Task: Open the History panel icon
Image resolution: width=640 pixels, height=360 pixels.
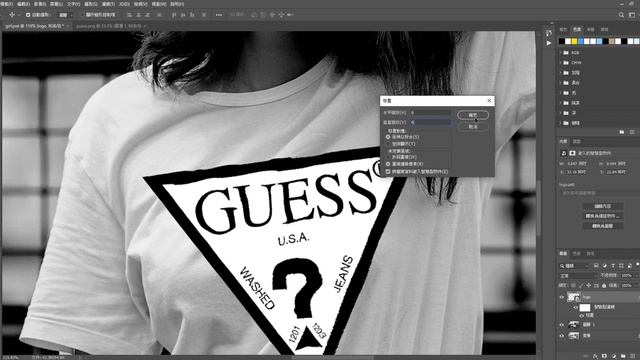Action: (549, 33)
